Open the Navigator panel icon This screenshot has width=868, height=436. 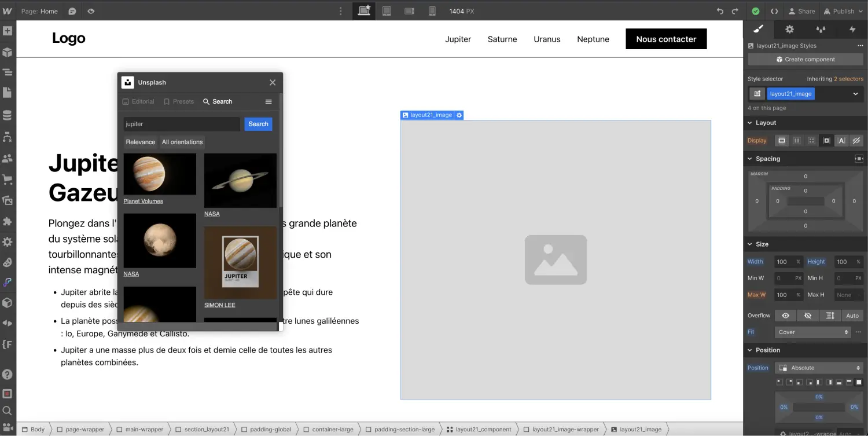pyautogui.click(x=8, y=72)
